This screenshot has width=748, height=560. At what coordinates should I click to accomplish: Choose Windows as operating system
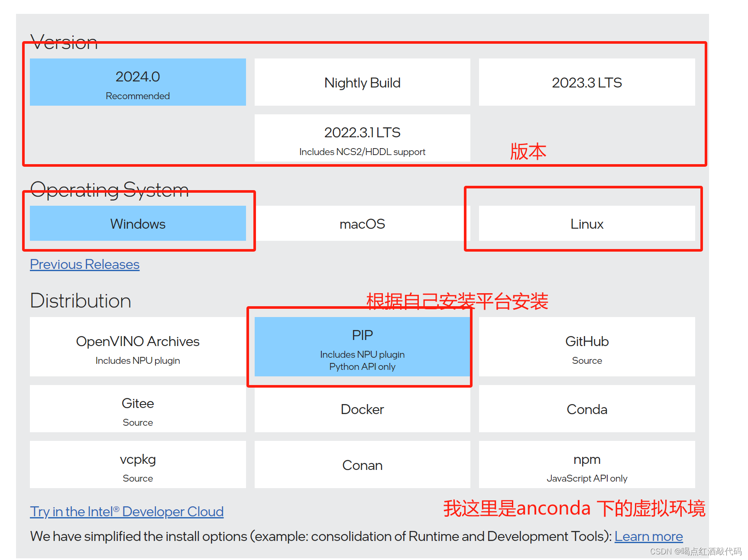[x=137, y=223]
